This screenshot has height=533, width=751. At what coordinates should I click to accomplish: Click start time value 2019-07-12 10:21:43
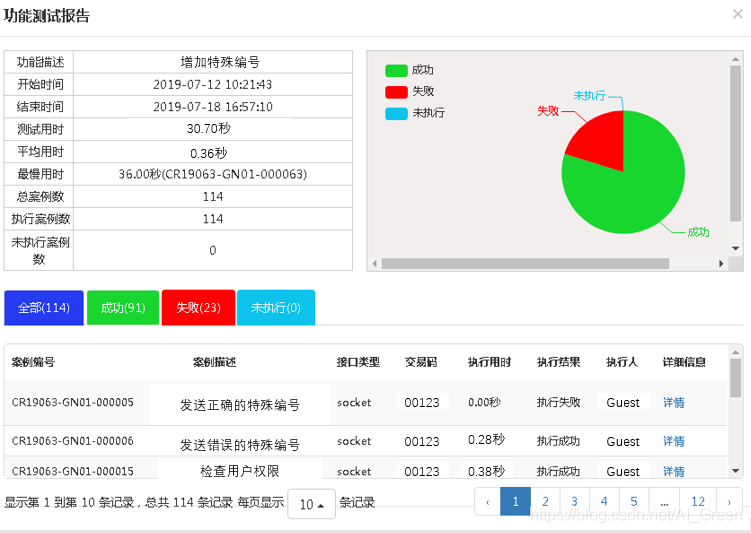point(213,85)
